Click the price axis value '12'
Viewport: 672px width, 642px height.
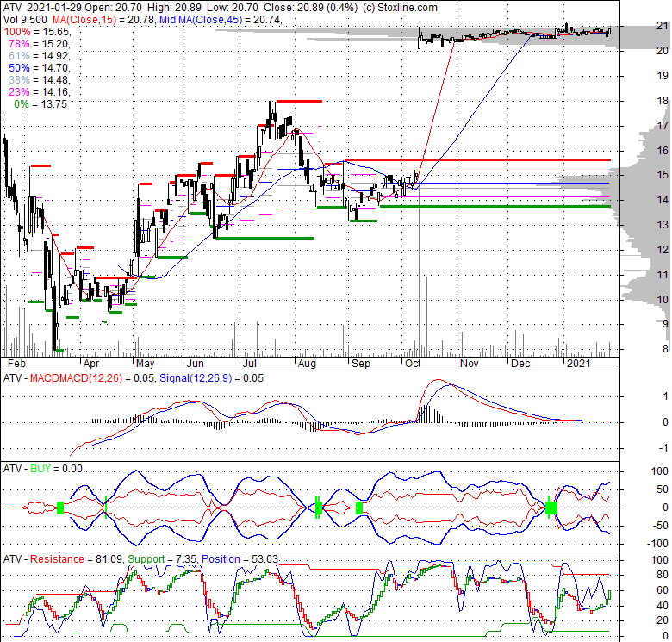[x=663, y=249]
